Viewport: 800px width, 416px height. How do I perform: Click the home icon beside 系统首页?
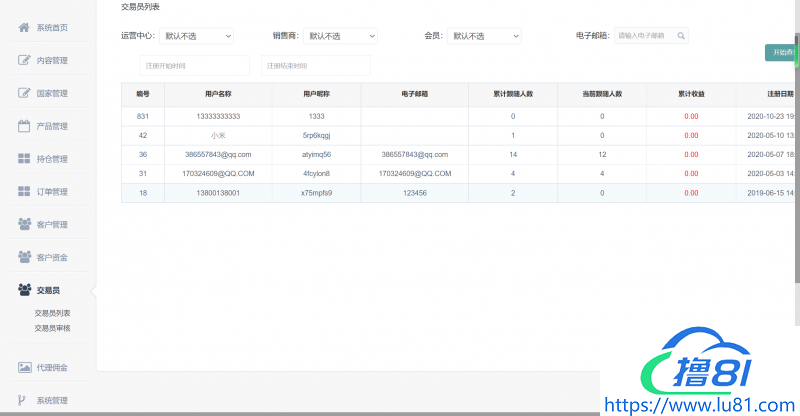(24, 27)
